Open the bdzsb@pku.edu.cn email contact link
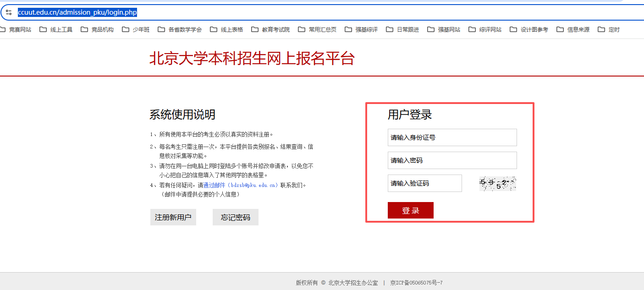The image size is (644, 290). point(241,186)
